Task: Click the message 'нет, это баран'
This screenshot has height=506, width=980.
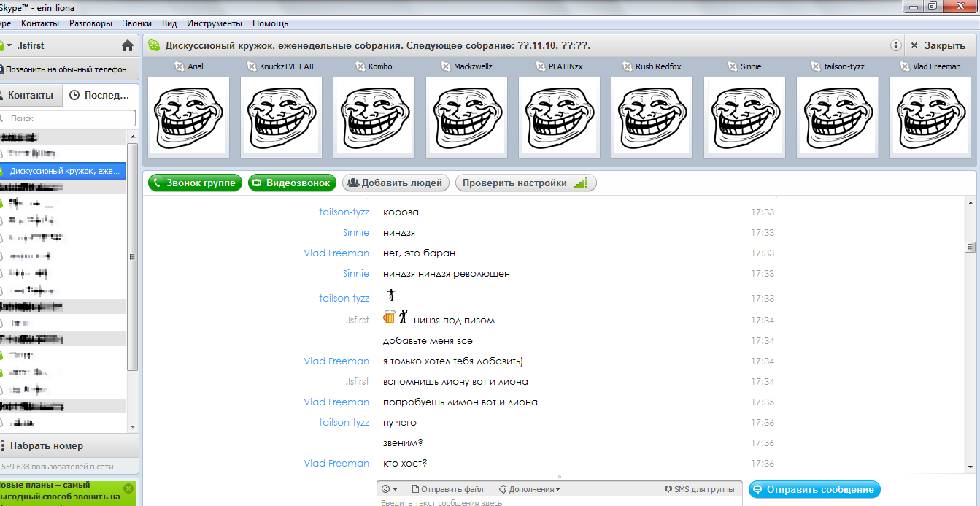Action: click(x=419, y=253)
